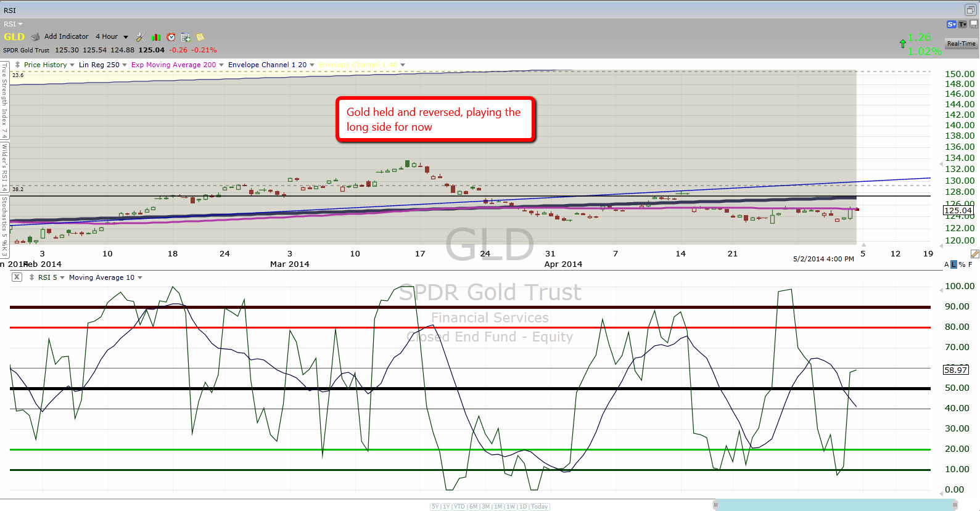Switch to the Stochastics side tab
This screenshot has height=511, width=980.
4,226
